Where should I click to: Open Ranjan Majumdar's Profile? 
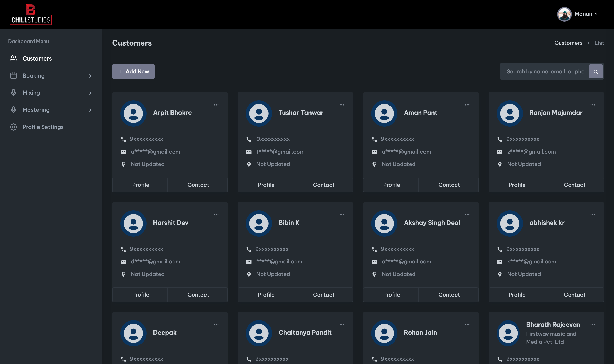517,185
